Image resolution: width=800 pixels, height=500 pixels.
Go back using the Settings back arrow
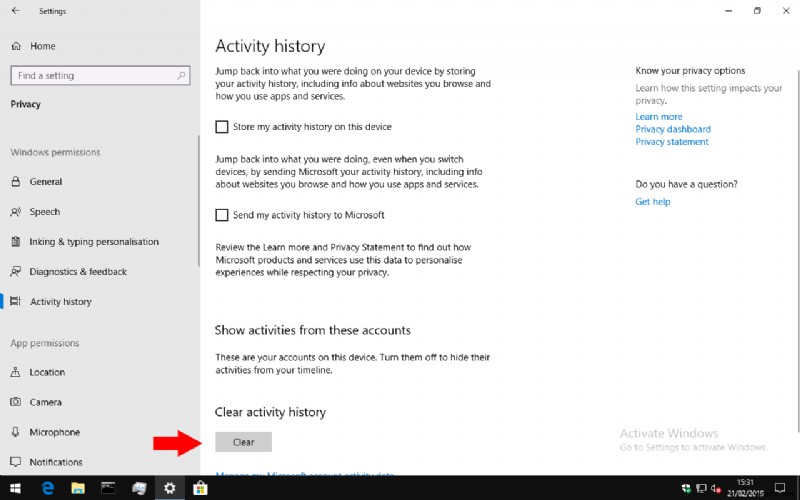pyautogui.click(x=15, y=11)
